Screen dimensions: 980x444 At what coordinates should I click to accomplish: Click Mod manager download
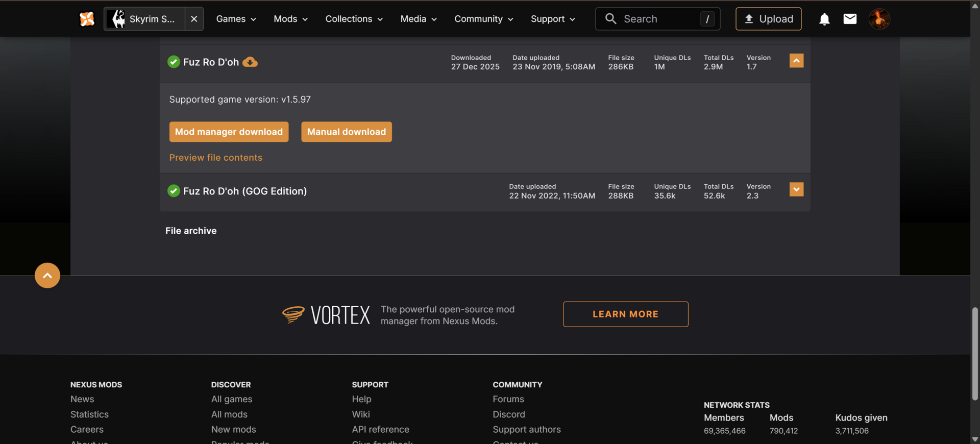229,132
